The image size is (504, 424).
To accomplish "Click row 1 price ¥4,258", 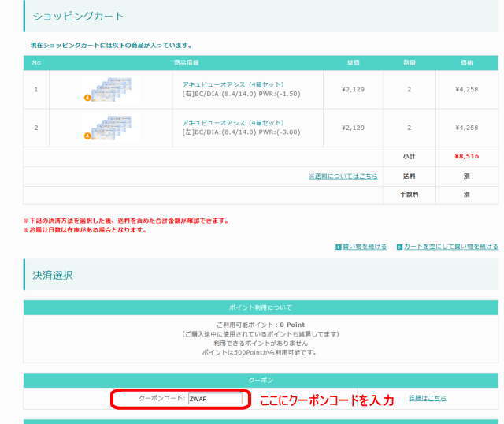I will (467, 89).
